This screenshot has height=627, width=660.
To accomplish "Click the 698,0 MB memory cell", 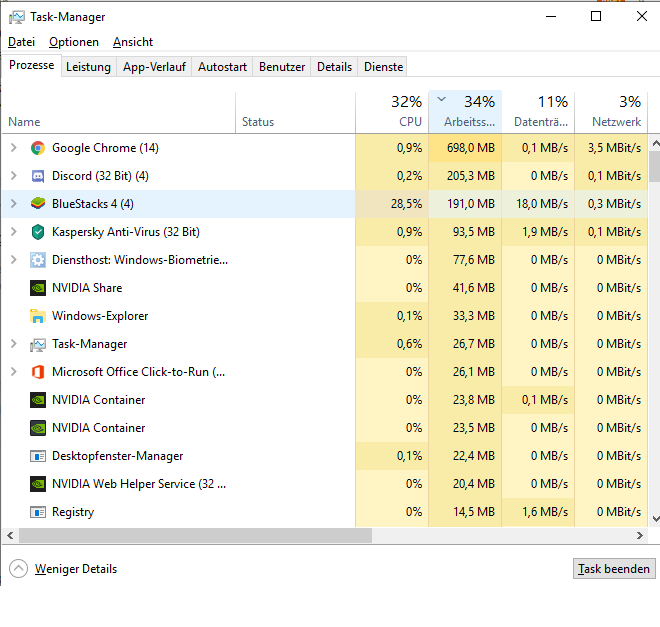I will 465,148.
